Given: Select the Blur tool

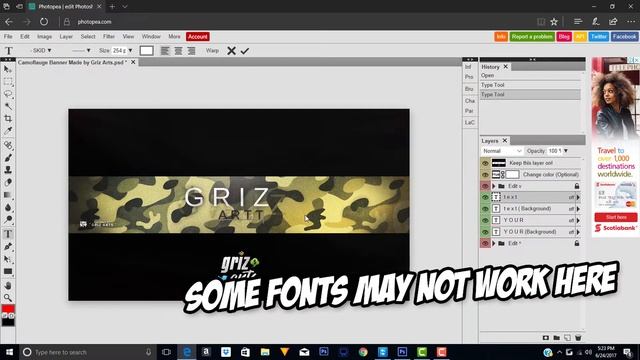Looking at the screenshot, I should [x=8, y=207].
